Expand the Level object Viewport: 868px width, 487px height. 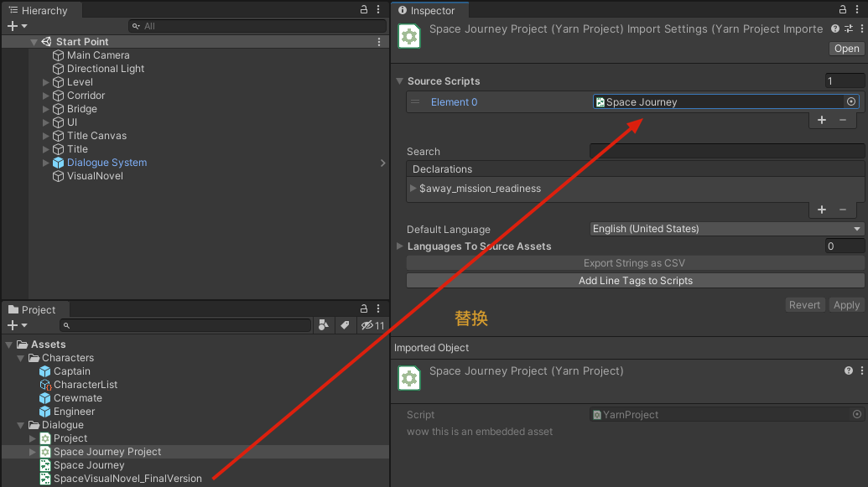[x=46, y=82]
